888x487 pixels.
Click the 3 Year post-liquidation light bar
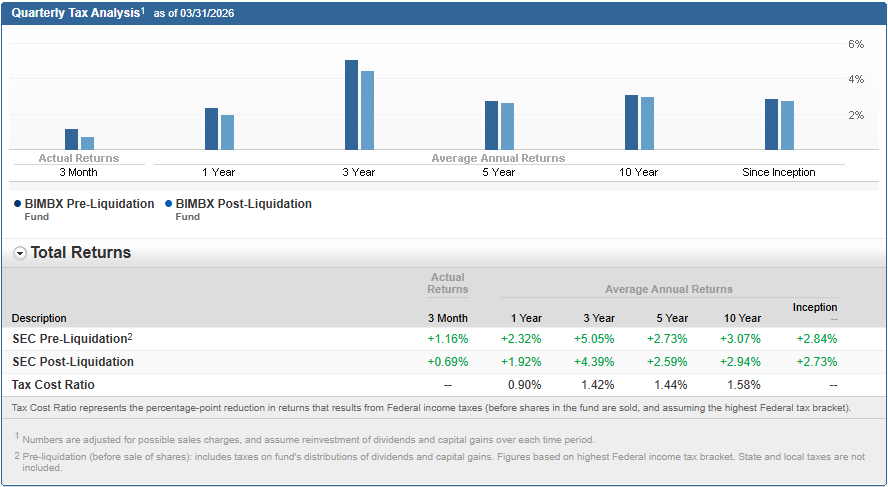coord(367,110)
